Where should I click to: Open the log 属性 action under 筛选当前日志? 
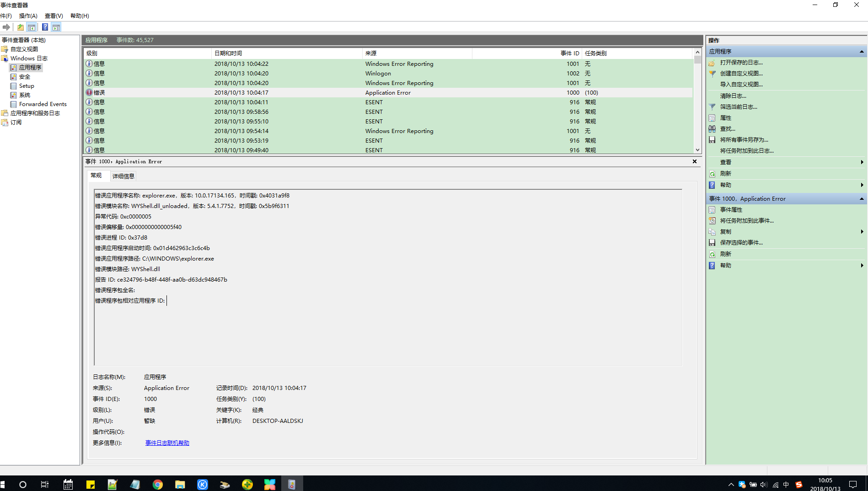point(726,118)
